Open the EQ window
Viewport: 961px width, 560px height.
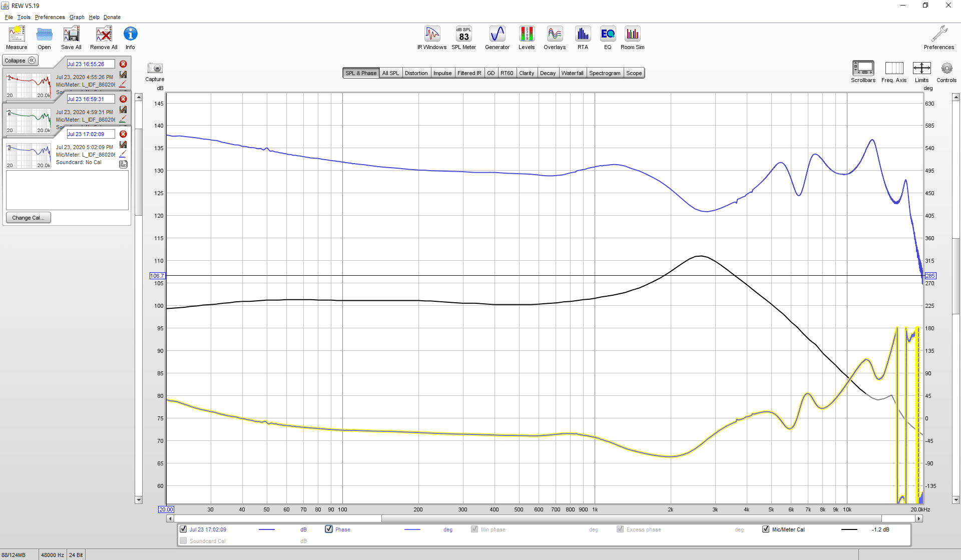click(608, 34)
